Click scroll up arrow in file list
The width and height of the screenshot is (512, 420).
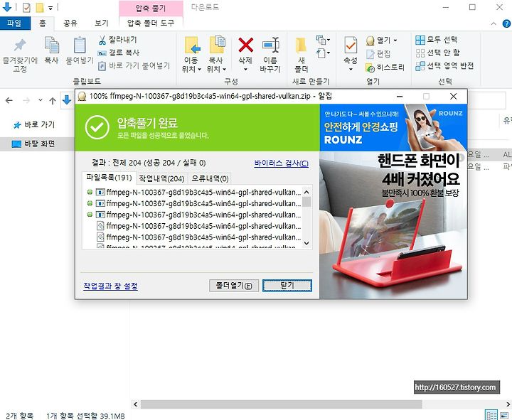click(306, 192)
